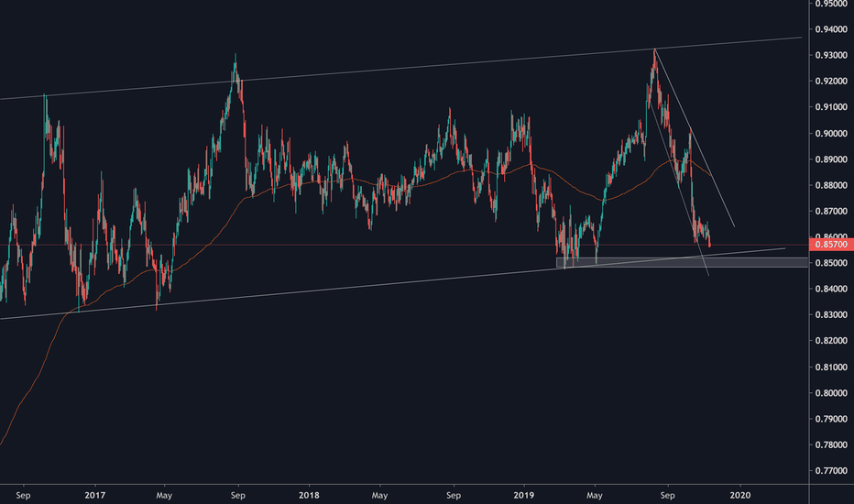Image resolution: width=854 pixels, height=504 pixels.
Task: Click the 0.93000 price axis label
Action: [831, 55]
